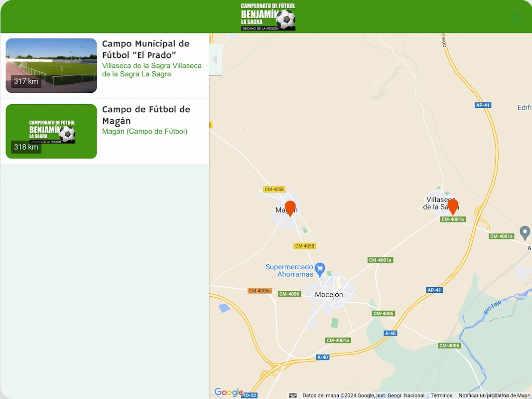The image size is (532, 399).
Task: Select the orange map pin on Magán
Action: [x=290, y=208]
